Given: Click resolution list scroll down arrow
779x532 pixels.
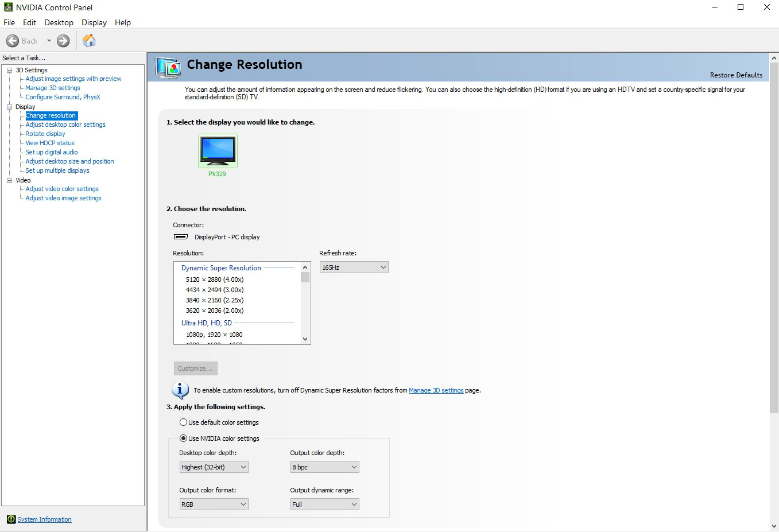Looking at the screenshot, I should [305, 339].
